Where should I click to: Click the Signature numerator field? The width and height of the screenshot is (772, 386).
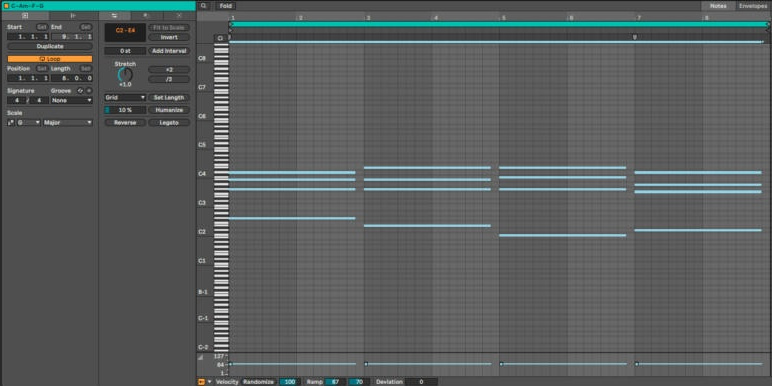pyautogui.click(x=16, y=100)
